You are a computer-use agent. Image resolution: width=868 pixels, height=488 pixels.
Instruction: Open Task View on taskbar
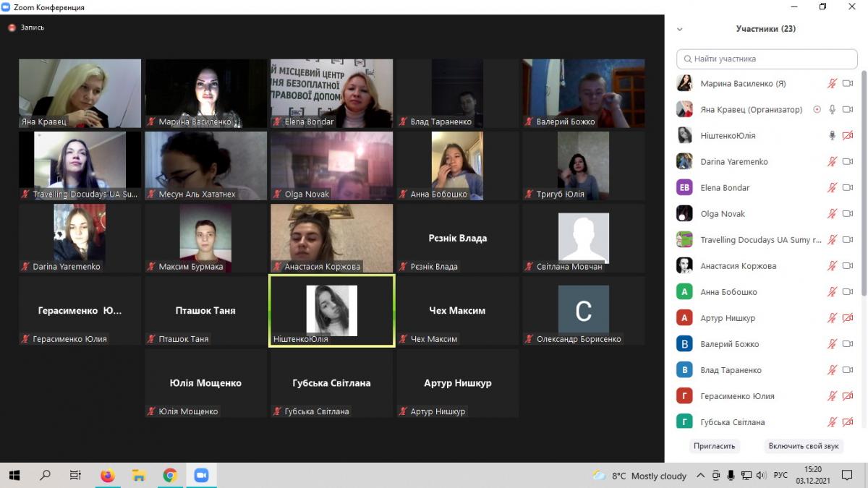click(x=75, y=476)
